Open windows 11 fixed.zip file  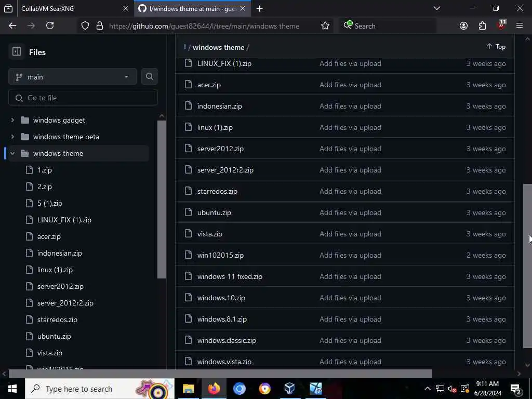point(230,276)
